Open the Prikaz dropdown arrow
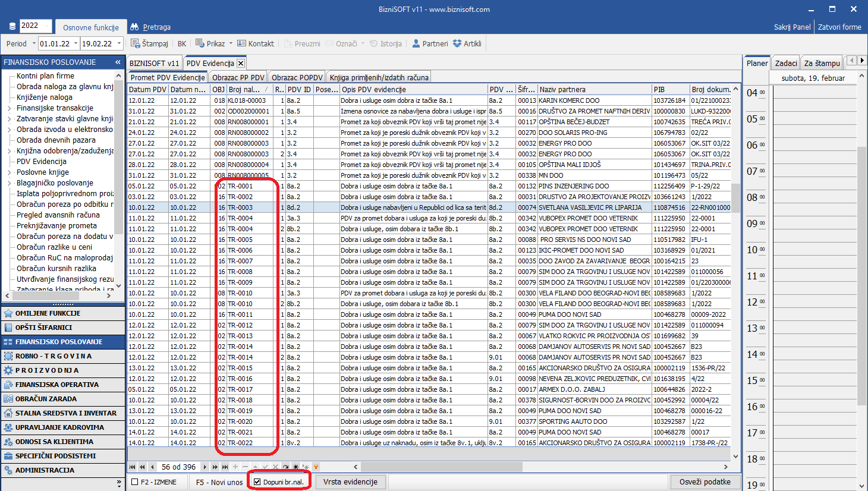This screenshot has width=868, height=491. tap(231, 43)
